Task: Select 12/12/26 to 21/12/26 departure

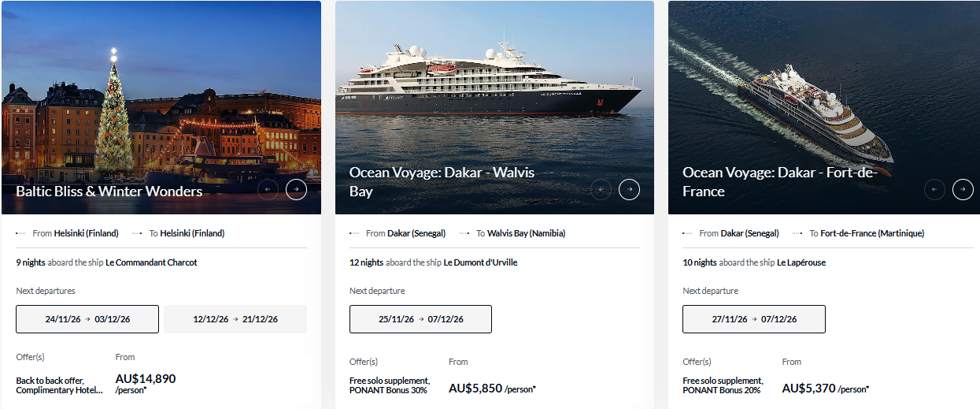Action: pyautogui.click(x=235, y=319)
